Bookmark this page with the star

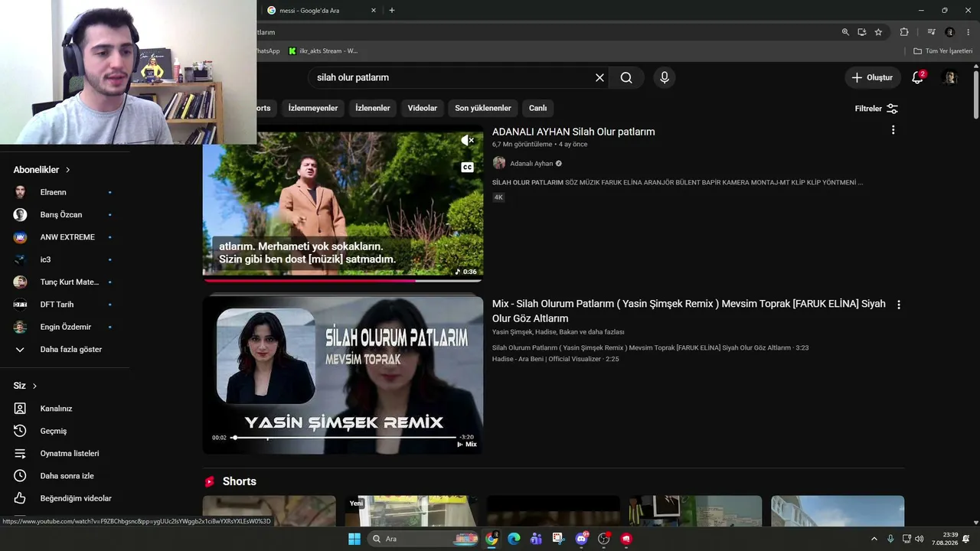(x=878, y=32)
